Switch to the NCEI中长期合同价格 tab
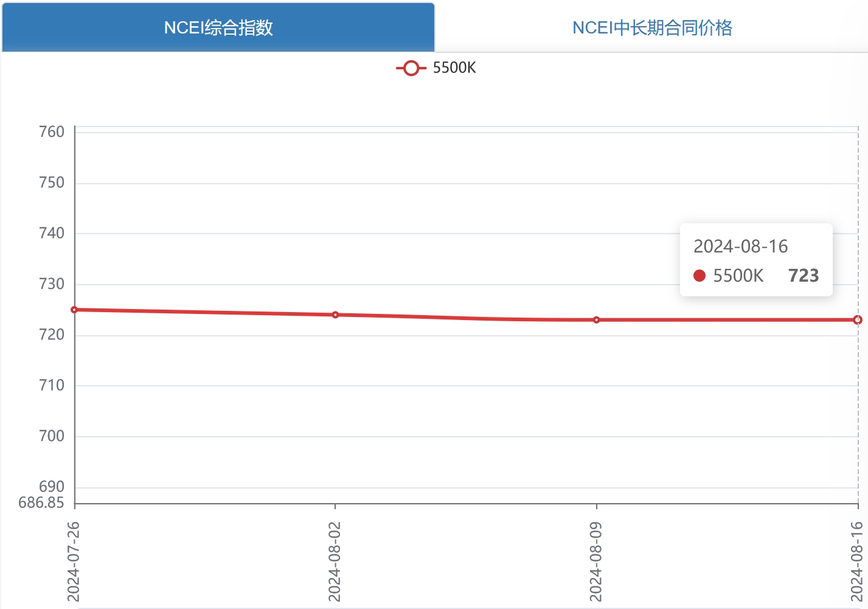 651,27
